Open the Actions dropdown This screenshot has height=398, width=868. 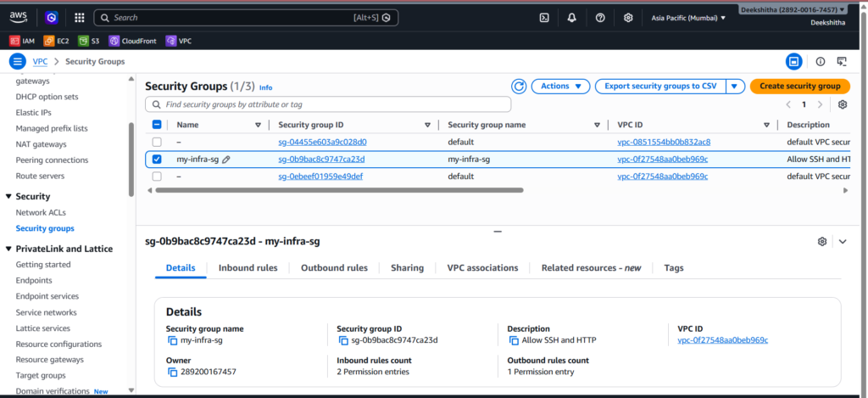560,87
